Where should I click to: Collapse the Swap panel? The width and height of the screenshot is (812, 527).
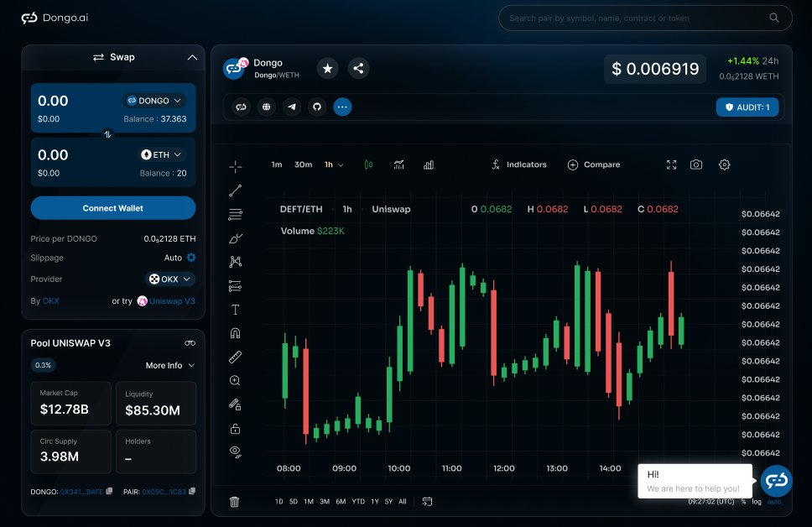[x=192, y=58]
